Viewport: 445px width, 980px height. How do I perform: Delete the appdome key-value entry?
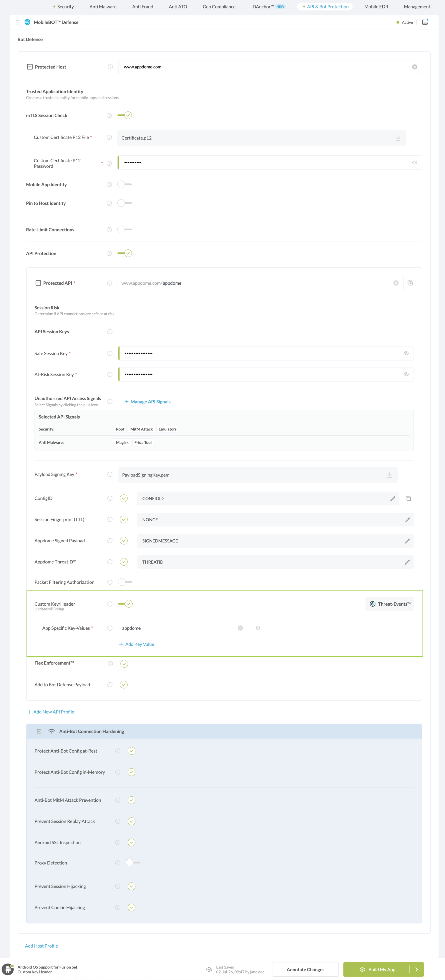[x=258, y=628]
